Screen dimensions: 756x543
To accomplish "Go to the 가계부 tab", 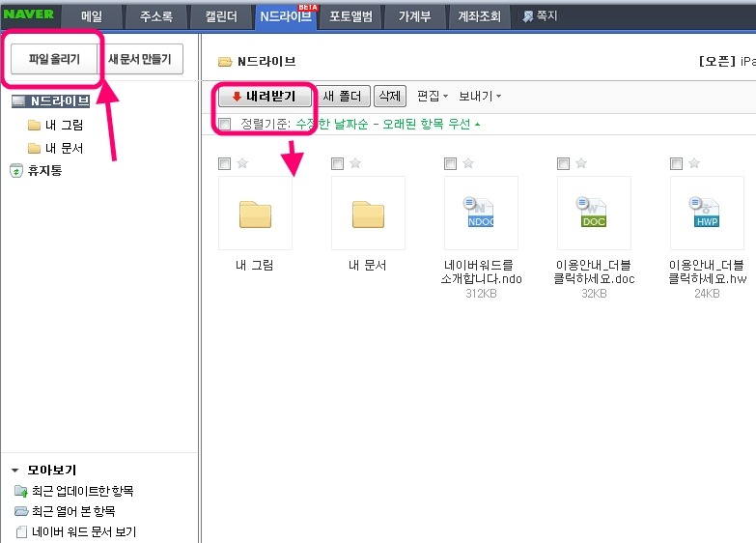I will pos(414,16).
